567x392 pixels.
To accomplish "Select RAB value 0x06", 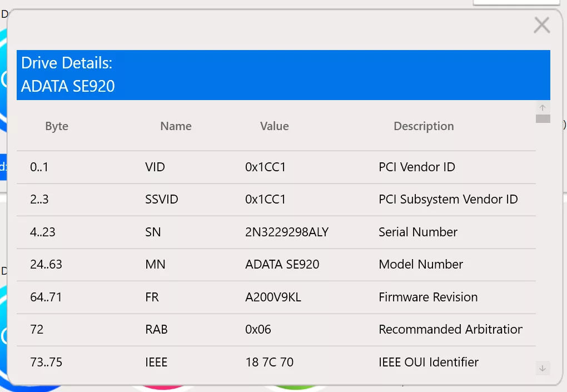I will pyautogui.click(x=258, y=329).
